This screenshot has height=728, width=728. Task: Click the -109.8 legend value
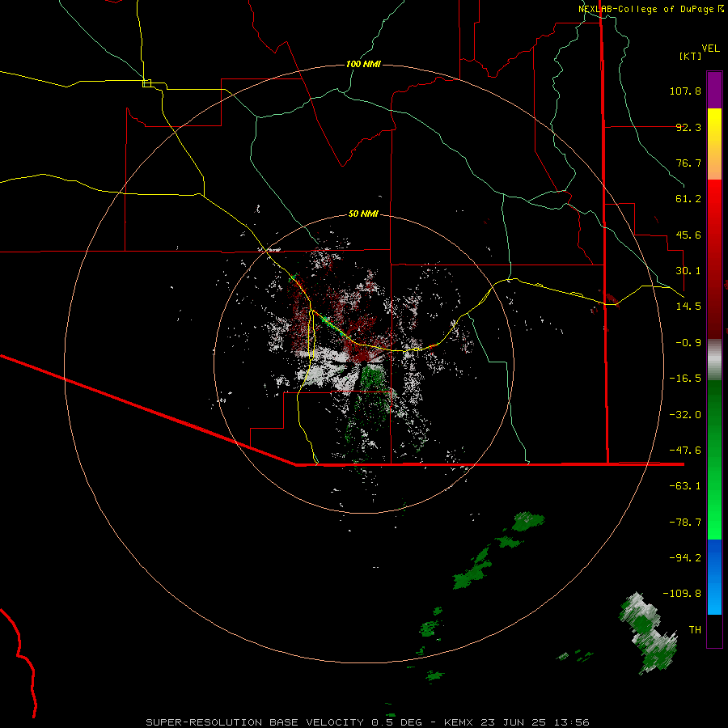tap(682, 594)
